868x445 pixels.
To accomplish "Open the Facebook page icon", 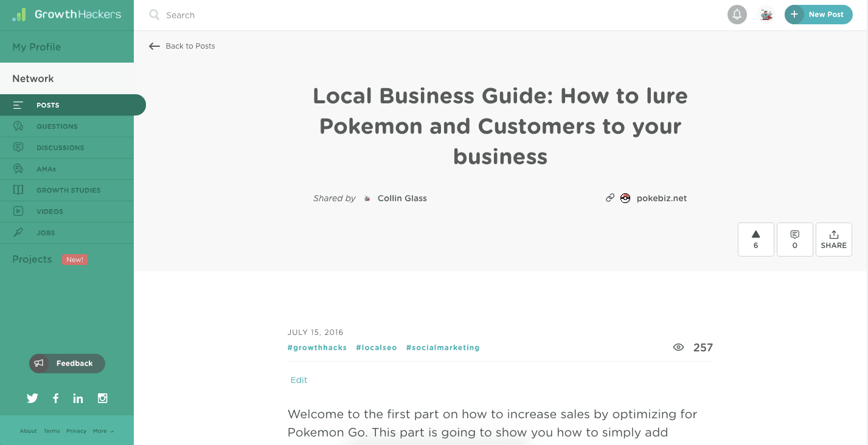I will pyautogui.click(x=55, y=398).
